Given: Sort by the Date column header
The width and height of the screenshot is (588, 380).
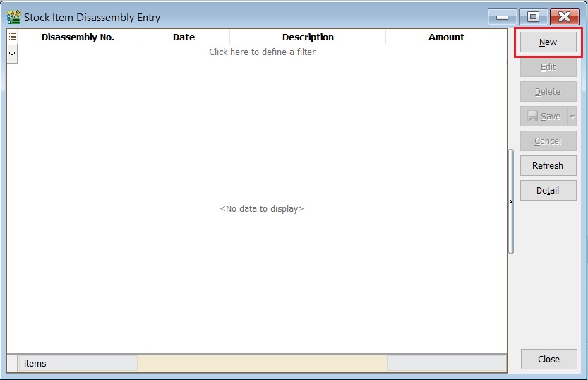Looking at the screenshot, I should coord(184,37).
